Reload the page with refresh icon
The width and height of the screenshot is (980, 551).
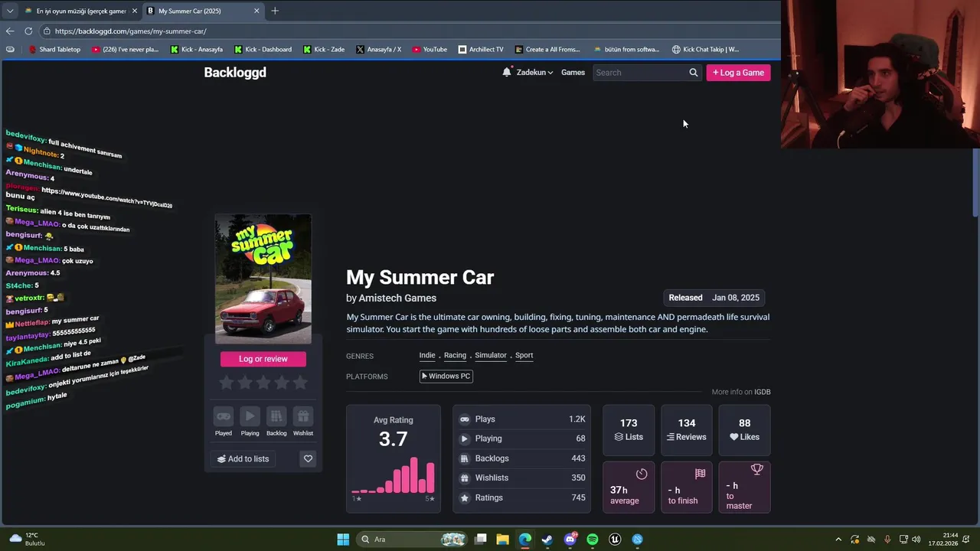(x=28, y=31)
